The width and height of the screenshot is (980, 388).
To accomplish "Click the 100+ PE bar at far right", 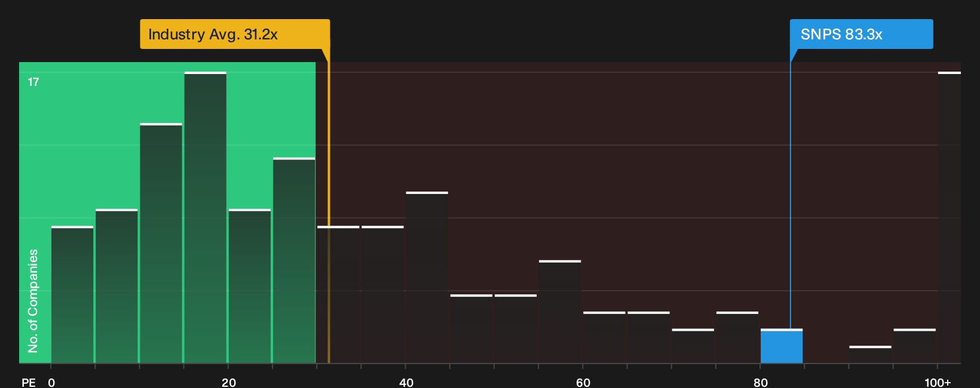I will [x=950, y=217].
